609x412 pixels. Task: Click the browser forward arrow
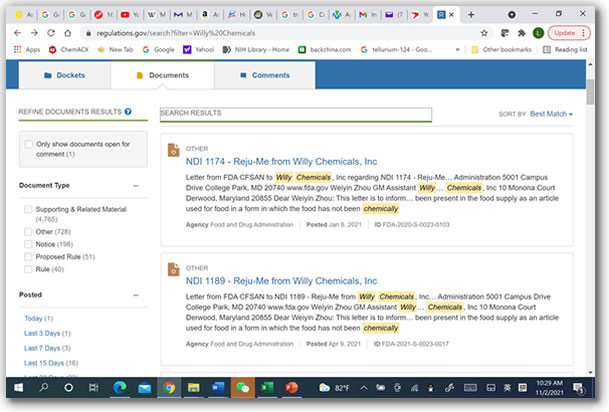(34, 33)
